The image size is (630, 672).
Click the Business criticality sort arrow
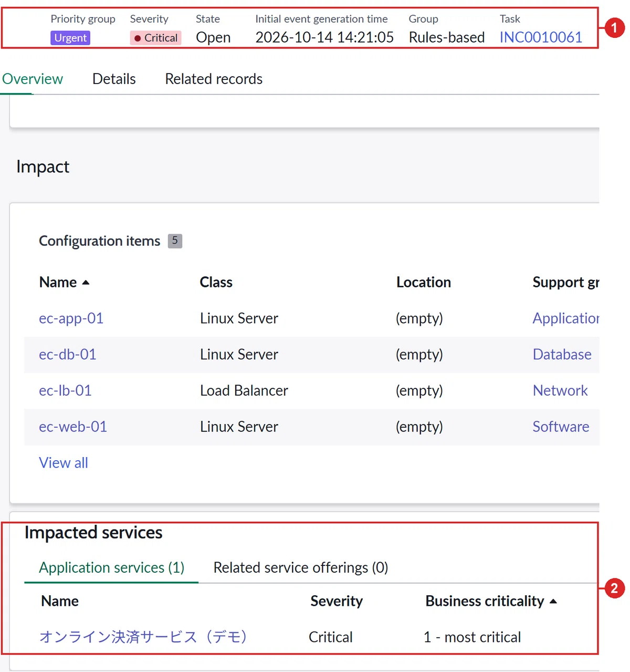pyautogui.click(x=553, y=602)
